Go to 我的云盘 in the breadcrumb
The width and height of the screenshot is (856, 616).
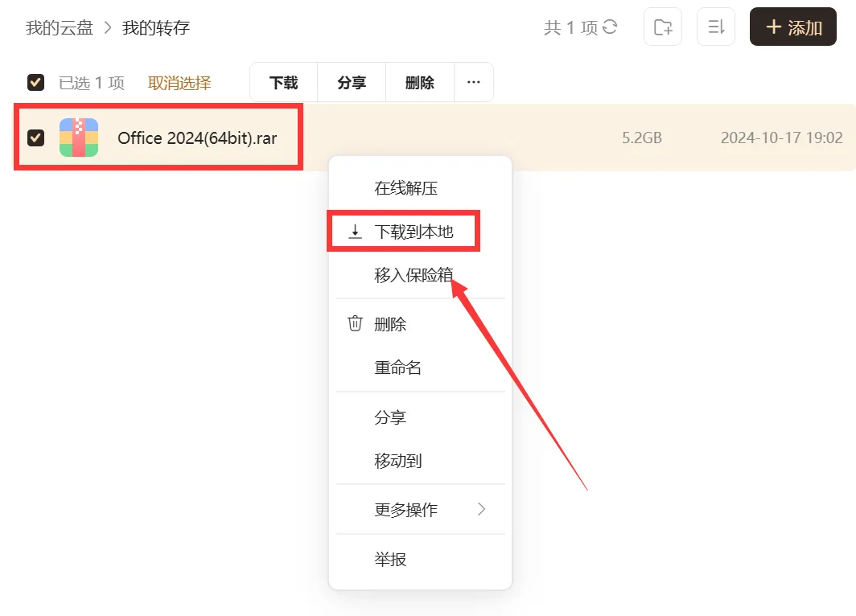[x=60, y=27]
